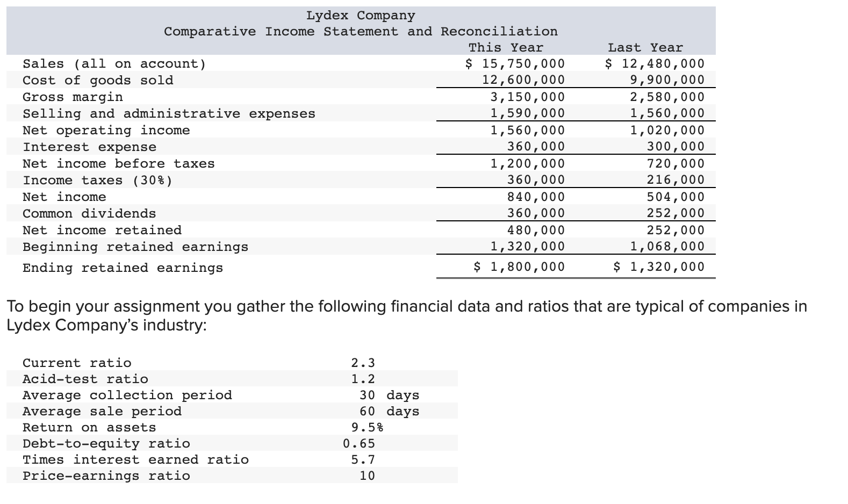The image size is (848, 504).
Task: Click the 'Comparative Income Statement and Reconciliation' heading
Action: pyautogui.click(x=361, y=31)
